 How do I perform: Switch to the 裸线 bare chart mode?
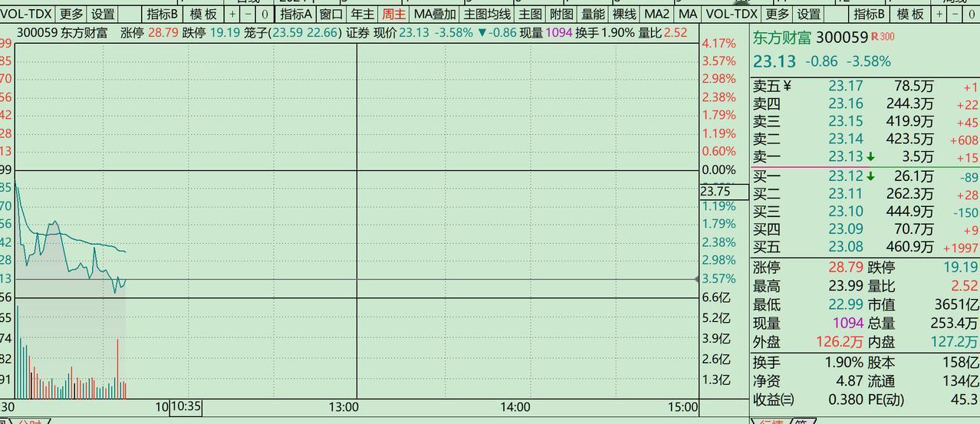point(625,14)
